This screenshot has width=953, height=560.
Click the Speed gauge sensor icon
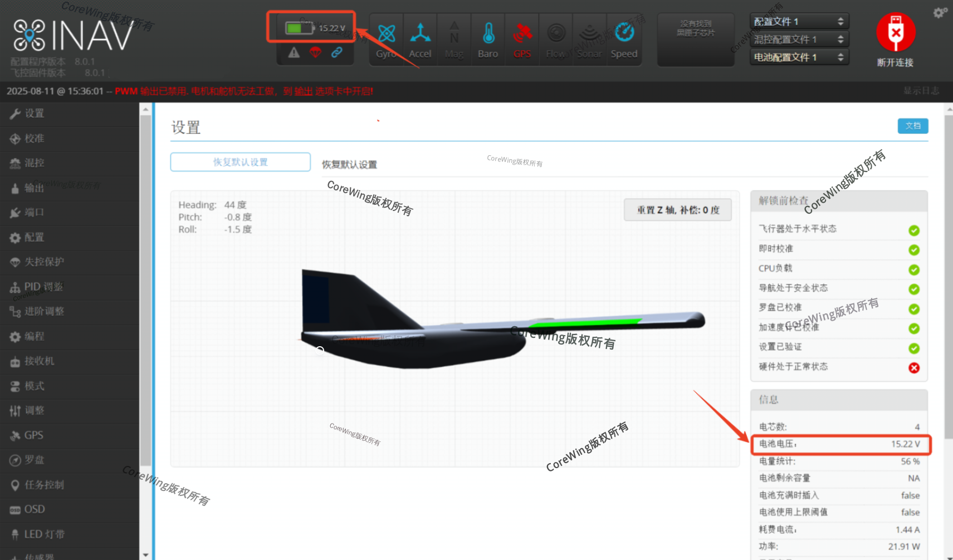pos(624,35)
